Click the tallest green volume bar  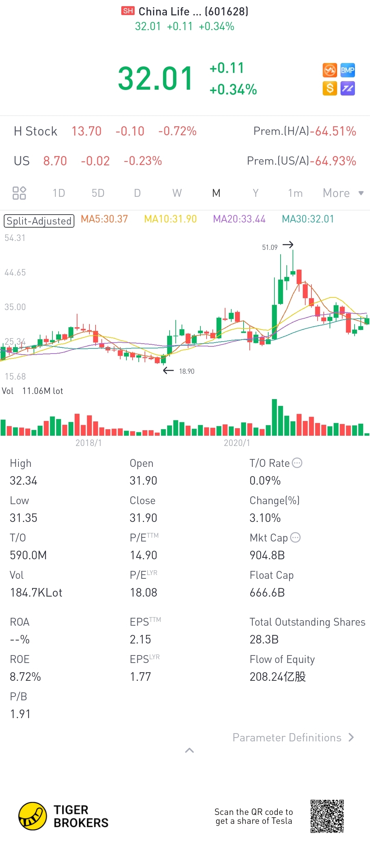tap(274, 417)
